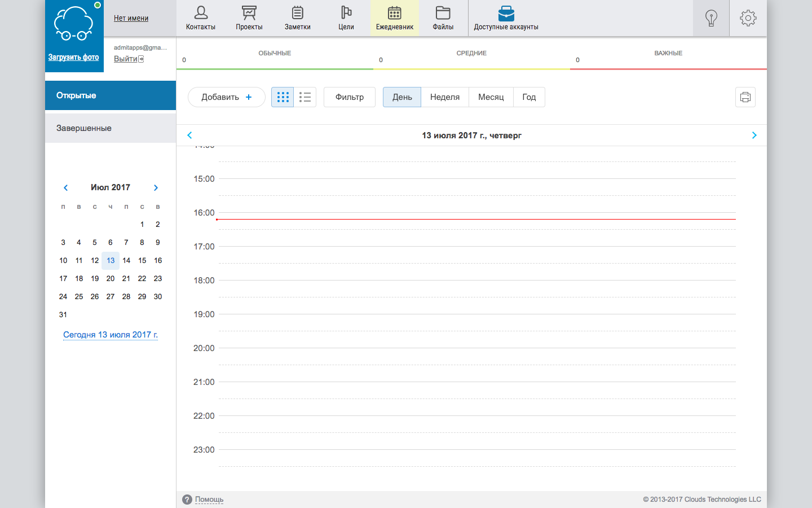Open Заметки from the top toolbar
The height and width of the screenshot is (508, 812).
click(297, 17)
